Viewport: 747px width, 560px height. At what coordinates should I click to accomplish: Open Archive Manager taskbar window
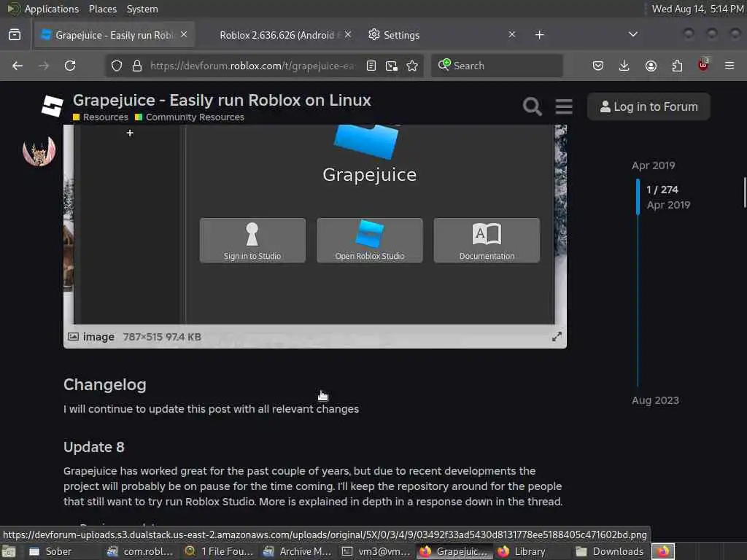298,551
